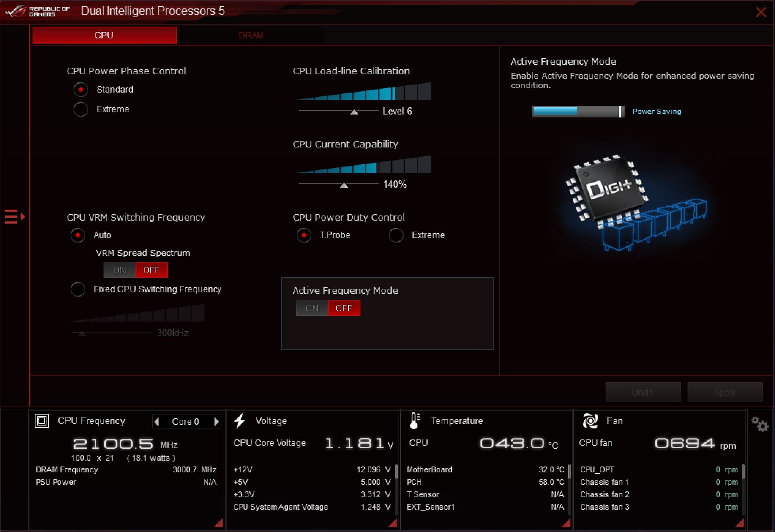Click the Core 0 selector label
Screen dimensions: 775x532
coord(186,422)
